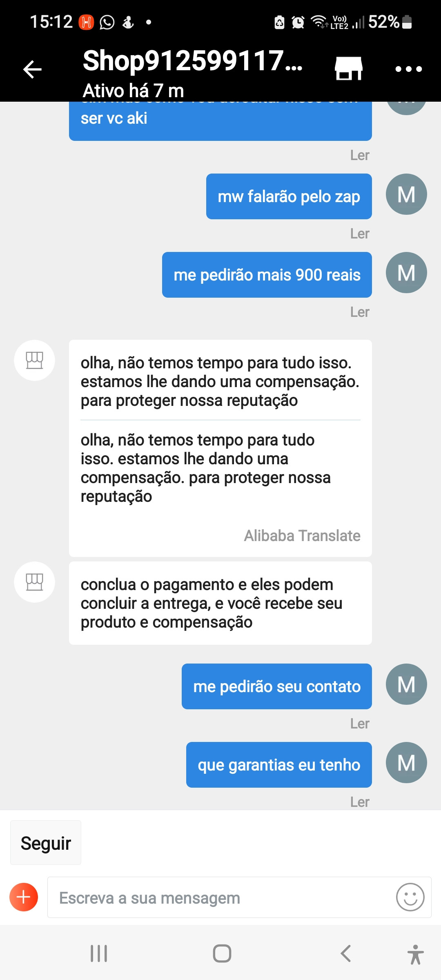
Task: Focus the 'Escreva a sua mensagem' field
Action: [220, 898]
